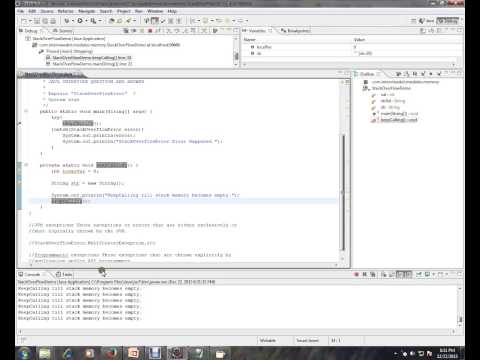480x360 pixels.
Task: Click the Run launch play icon
Action: (80, 21)
